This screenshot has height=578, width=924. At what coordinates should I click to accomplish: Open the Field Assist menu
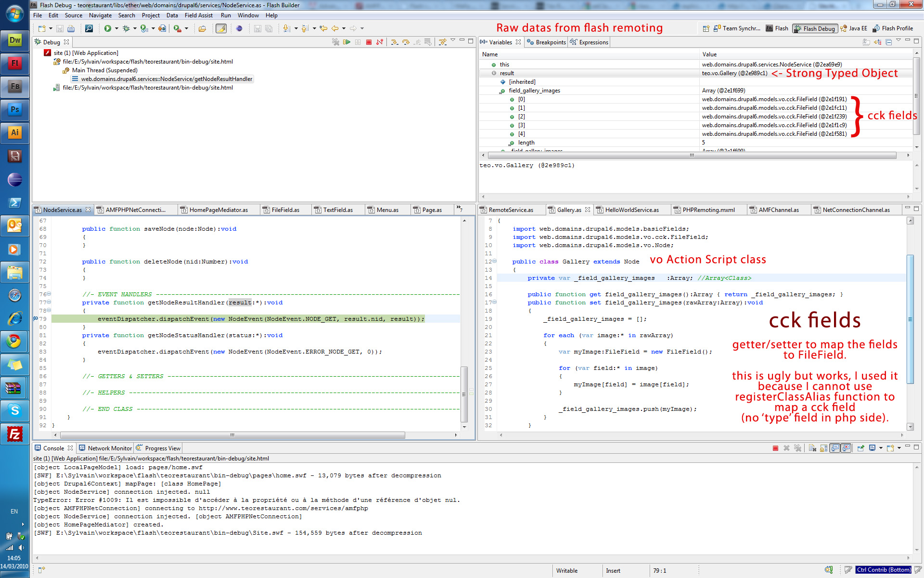pyautogui.click(x=198, y=15)
